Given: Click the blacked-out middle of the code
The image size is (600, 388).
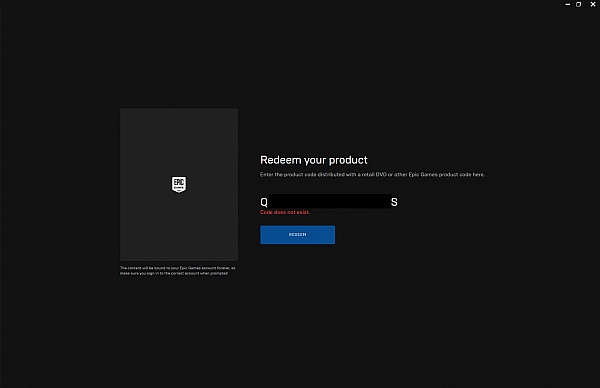Looking at the screenshot, I should (329, 201).
